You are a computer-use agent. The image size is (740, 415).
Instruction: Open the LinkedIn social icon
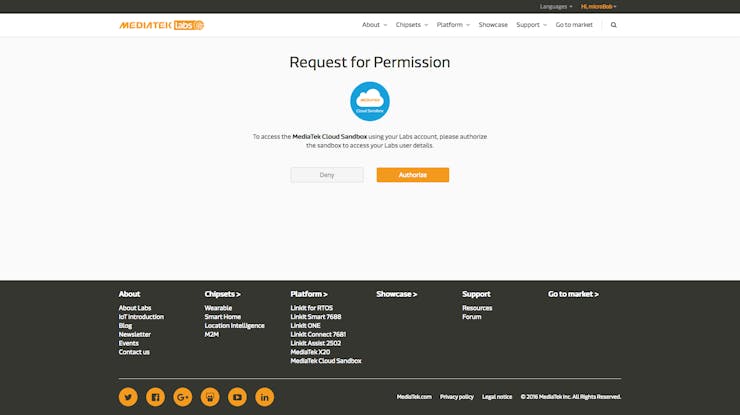pyautogui.click(x=265, y=397)
